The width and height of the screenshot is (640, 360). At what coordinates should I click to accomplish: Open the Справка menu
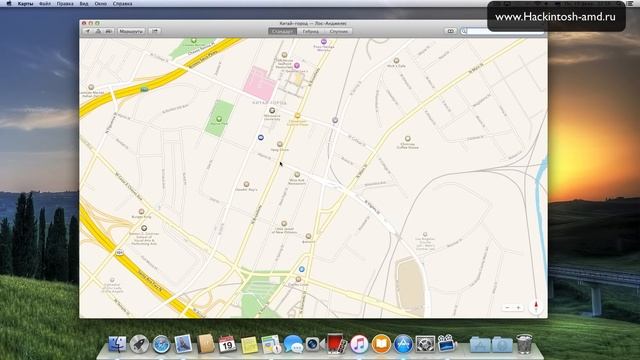click(122, 3)
